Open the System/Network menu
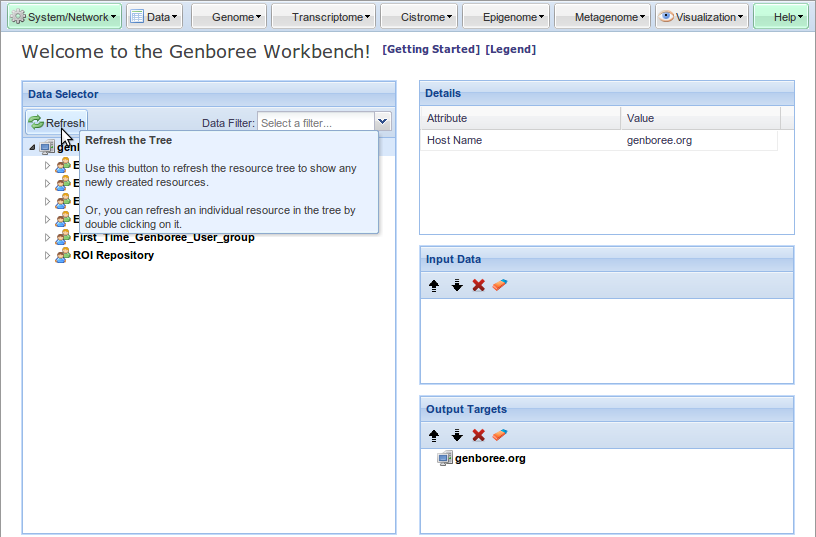The width and height of the screenshot is (816, 537). 64,17
